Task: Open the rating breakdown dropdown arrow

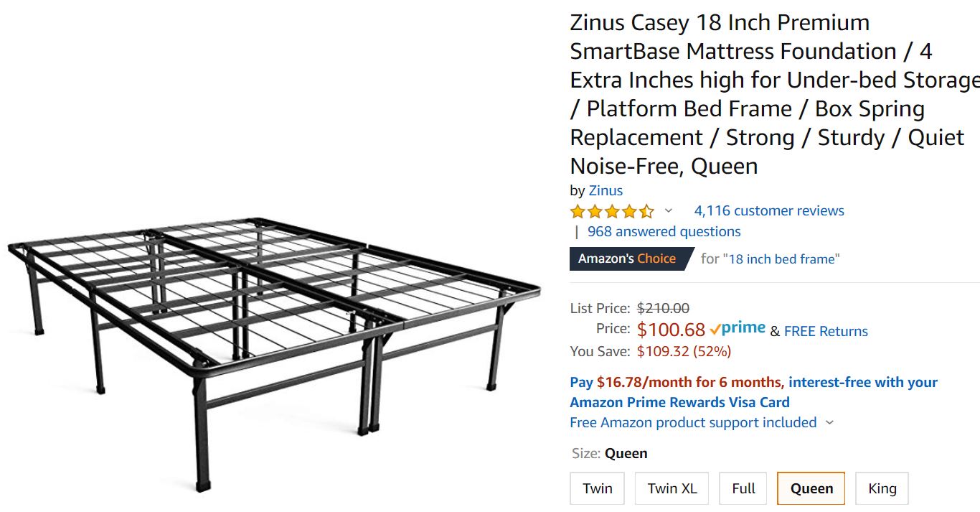Action: [669, 212]
